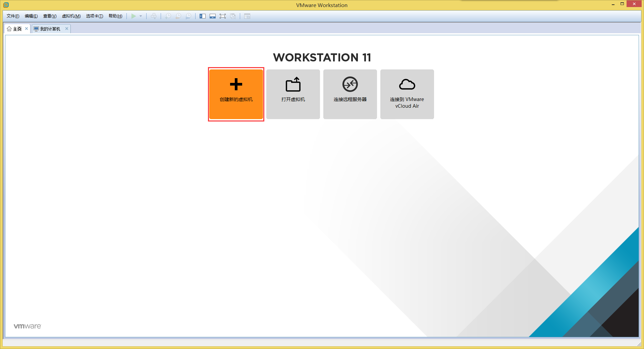Click the VMware Workstation title bar app icon

tap(6, 5)
